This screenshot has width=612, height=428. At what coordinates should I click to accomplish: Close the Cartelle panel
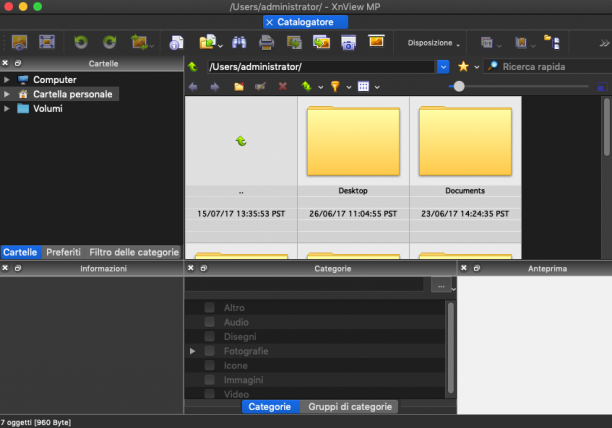[x=5, y=63]
